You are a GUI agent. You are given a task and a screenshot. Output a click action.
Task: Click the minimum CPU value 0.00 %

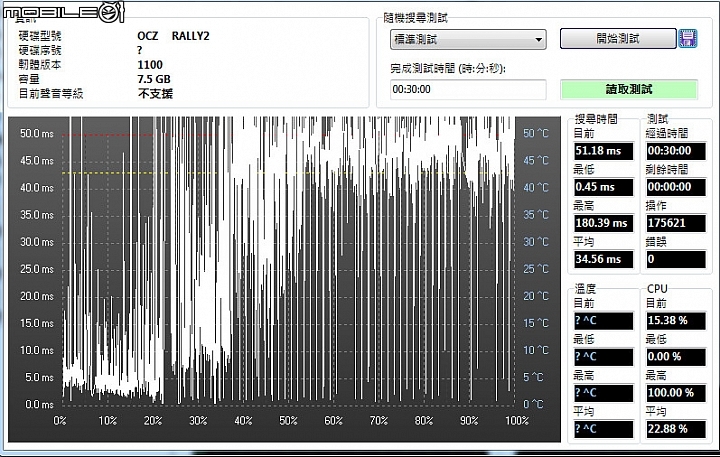tap(675, 356)
